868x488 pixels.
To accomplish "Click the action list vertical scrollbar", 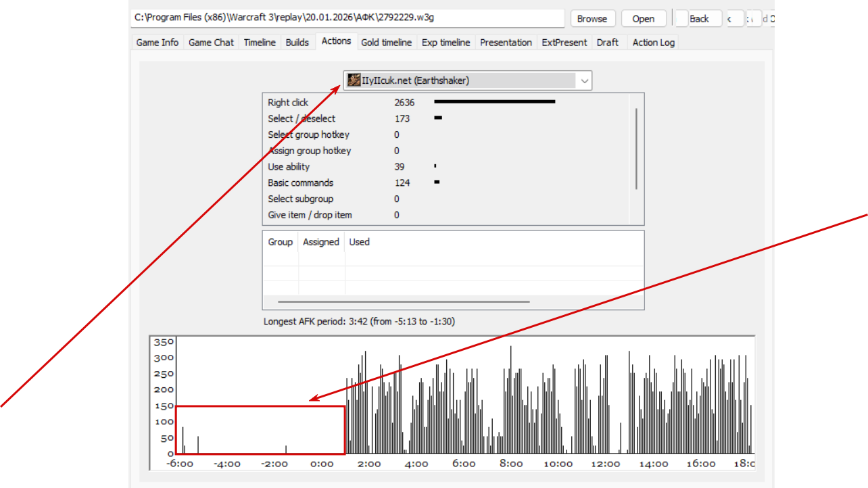I will tap(637, 149).
